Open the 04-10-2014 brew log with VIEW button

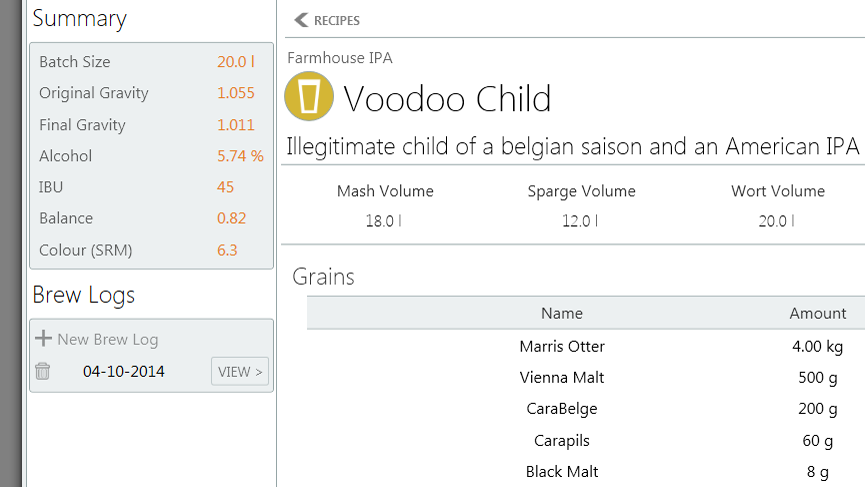(240, 371)
